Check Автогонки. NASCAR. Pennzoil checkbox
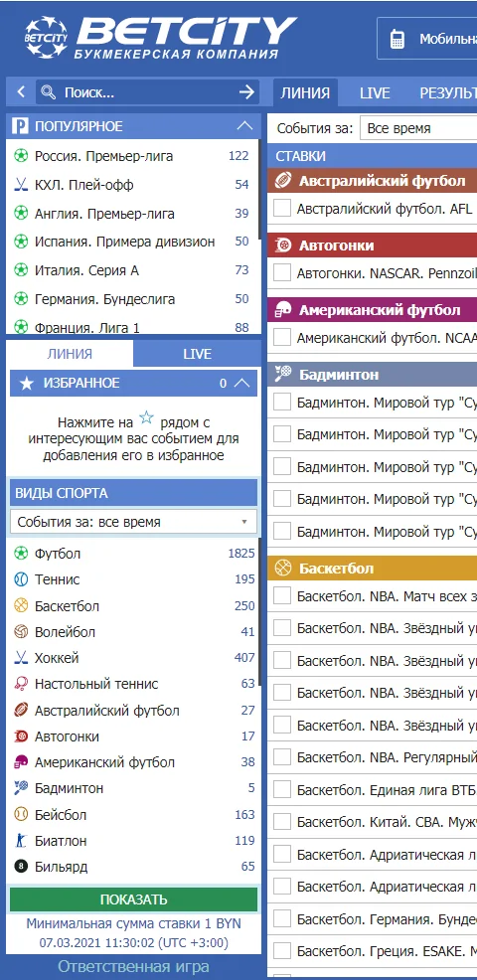 (282, 272)
